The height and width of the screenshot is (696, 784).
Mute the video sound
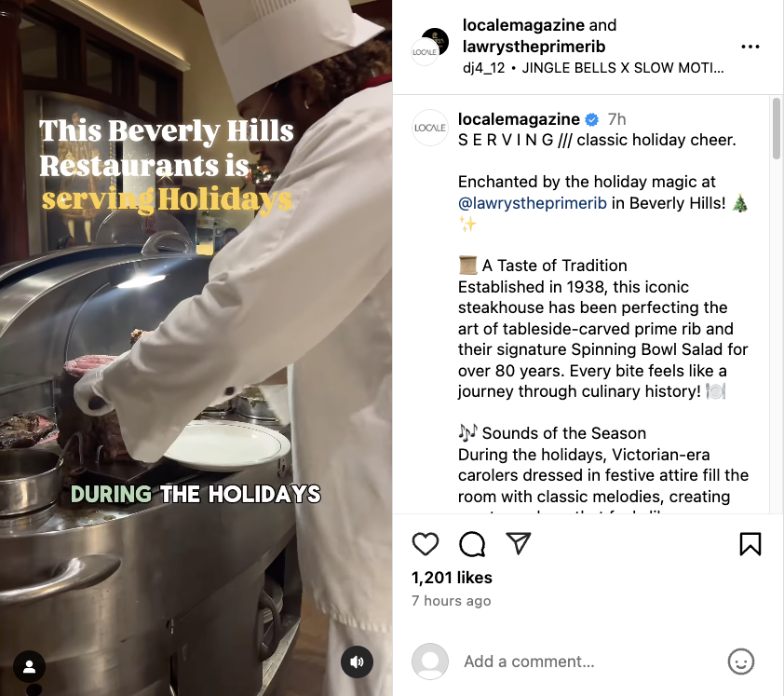(357, 662)
